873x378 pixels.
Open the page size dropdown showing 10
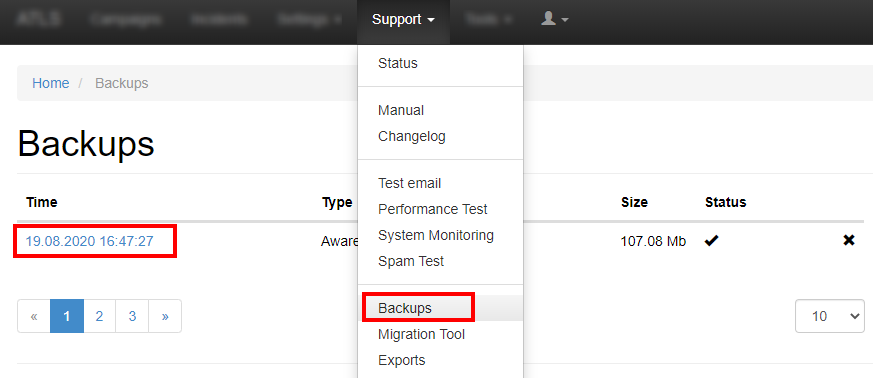point(830,316)
